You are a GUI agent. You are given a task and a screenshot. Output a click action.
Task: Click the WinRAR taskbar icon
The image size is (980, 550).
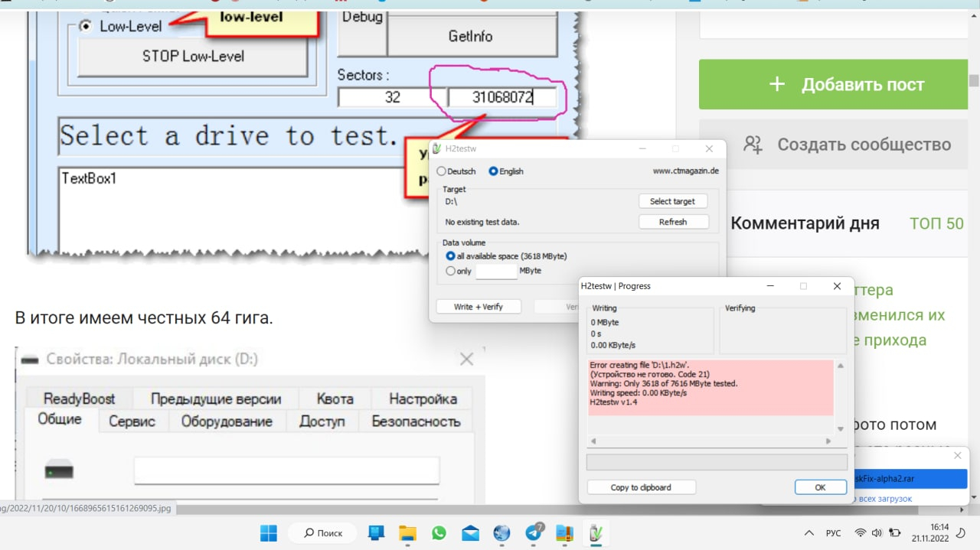click(x=564, y=533)
